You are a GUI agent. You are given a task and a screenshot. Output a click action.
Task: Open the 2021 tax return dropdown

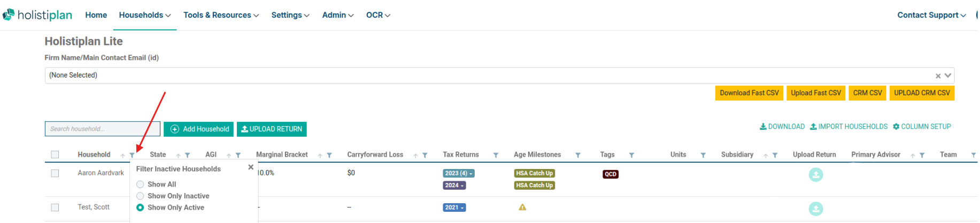pos(454,207)
